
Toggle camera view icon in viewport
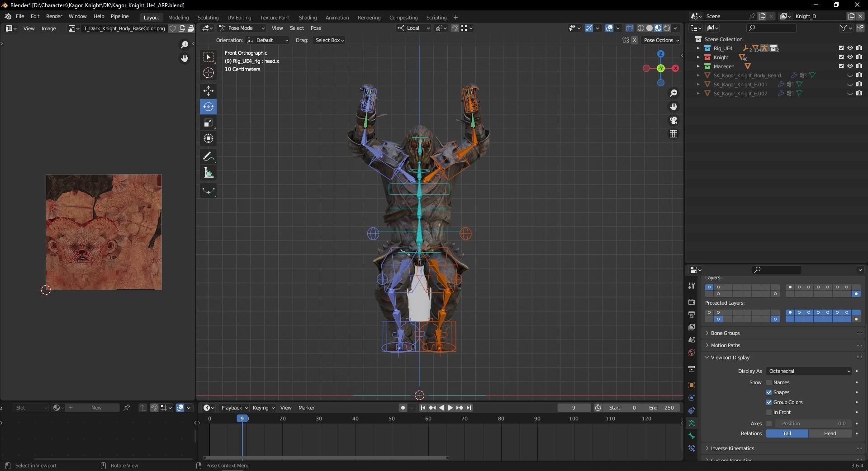[x=674, y=120]
